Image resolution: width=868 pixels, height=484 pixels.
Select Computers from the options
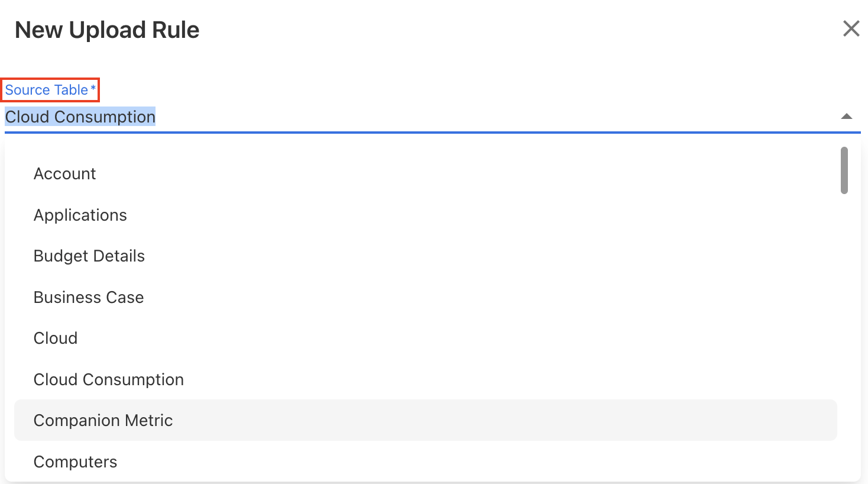tap(75, 462)
